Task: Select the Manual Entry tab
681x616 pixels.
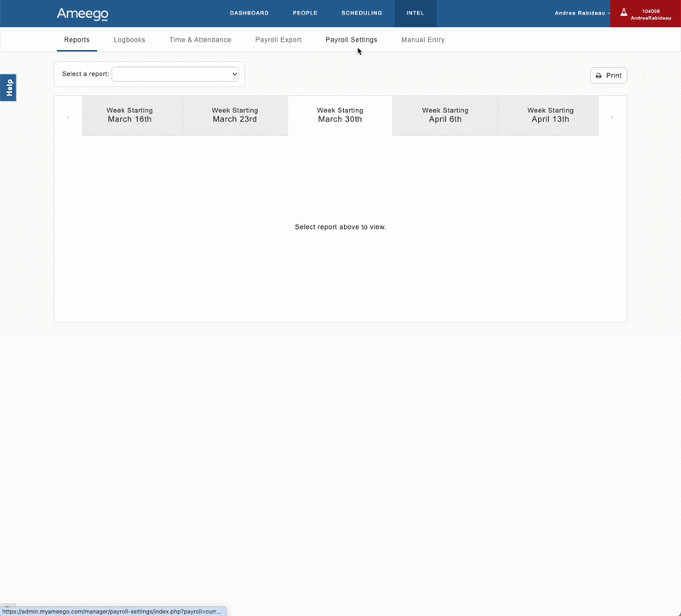Action: coord(422,39)
